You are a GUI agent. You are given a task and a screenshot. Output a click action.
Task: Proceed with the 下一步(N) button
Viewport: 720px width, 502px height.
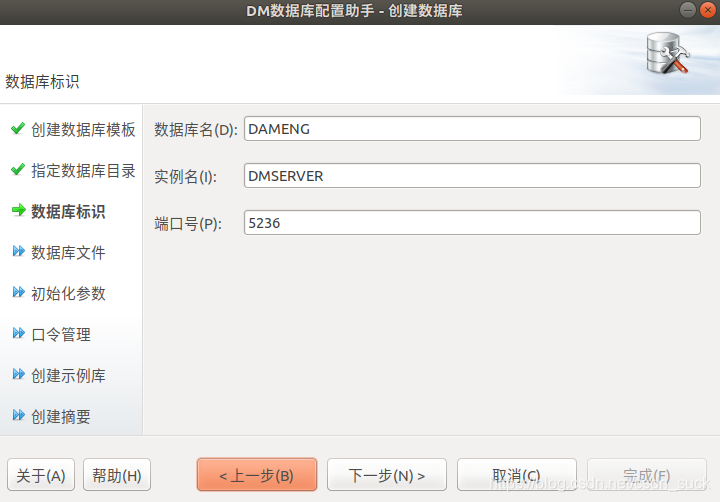387,475
